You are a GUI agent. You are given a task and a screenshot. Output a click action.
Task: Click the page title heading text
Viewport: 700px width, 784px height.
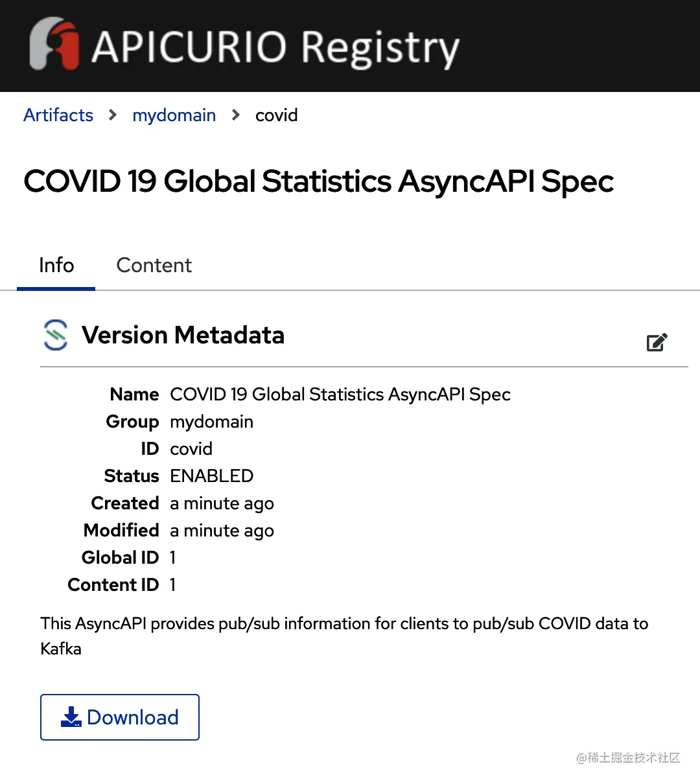(x=318, y=181)
